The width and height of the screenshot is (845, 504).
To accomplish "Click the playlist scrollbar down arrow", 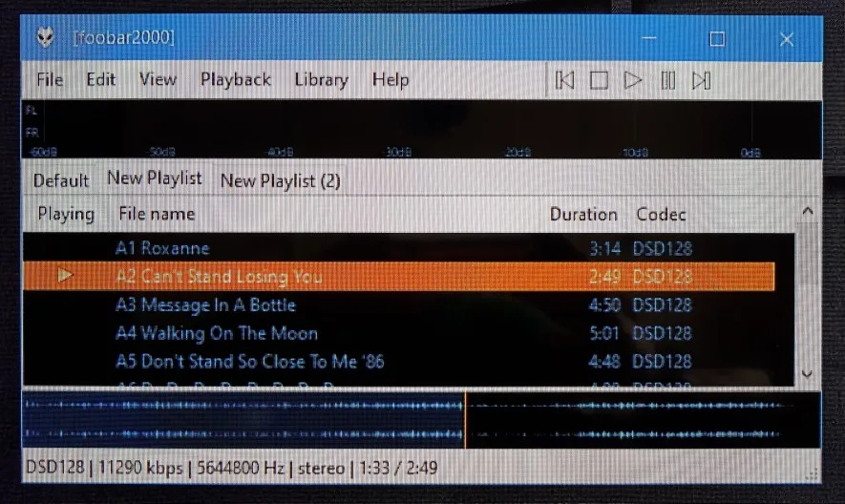I will 807,373.
